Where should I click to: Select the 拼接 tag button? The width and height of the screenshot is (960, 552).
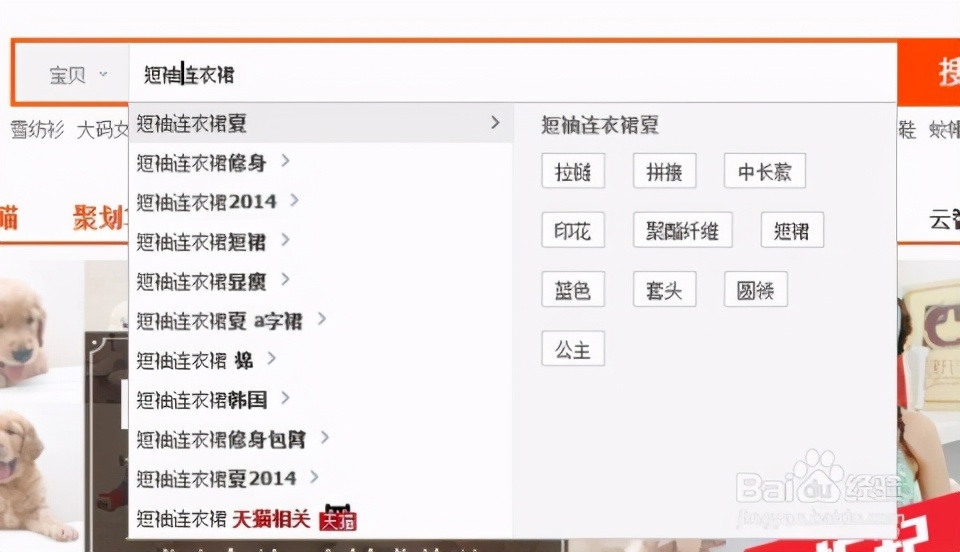point(664,171)
